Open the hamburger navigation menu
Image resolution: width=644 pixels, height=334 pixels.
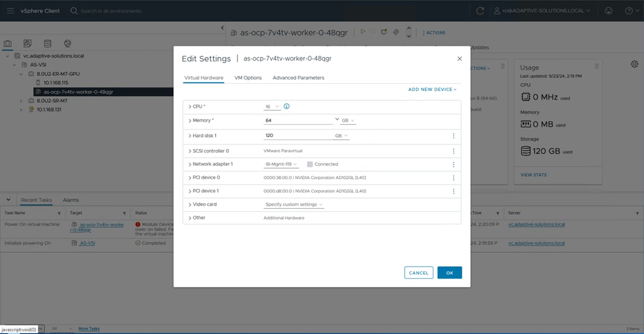(10, 11)
